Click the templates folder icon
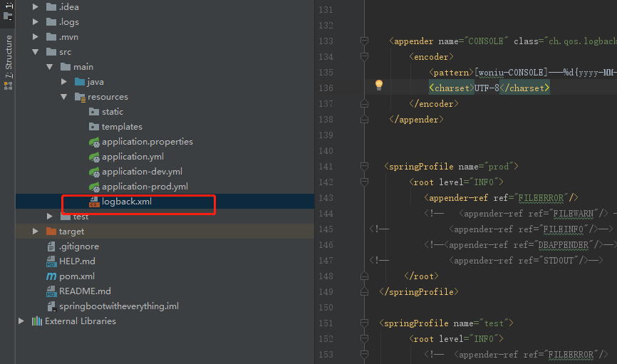This screenshot has width=617, height=364. click(x=93, y=127)
